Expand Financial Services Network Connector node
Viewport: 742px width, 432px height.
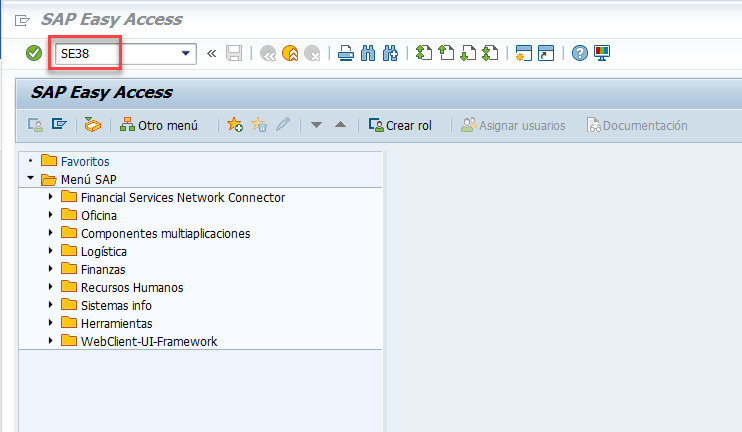point(50,197)
